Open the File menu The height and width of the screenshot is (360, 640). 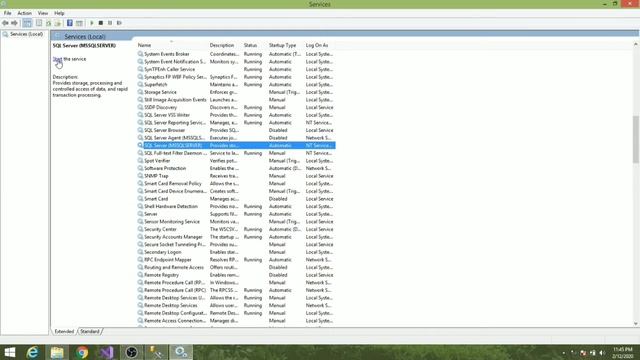click(7, 13)
